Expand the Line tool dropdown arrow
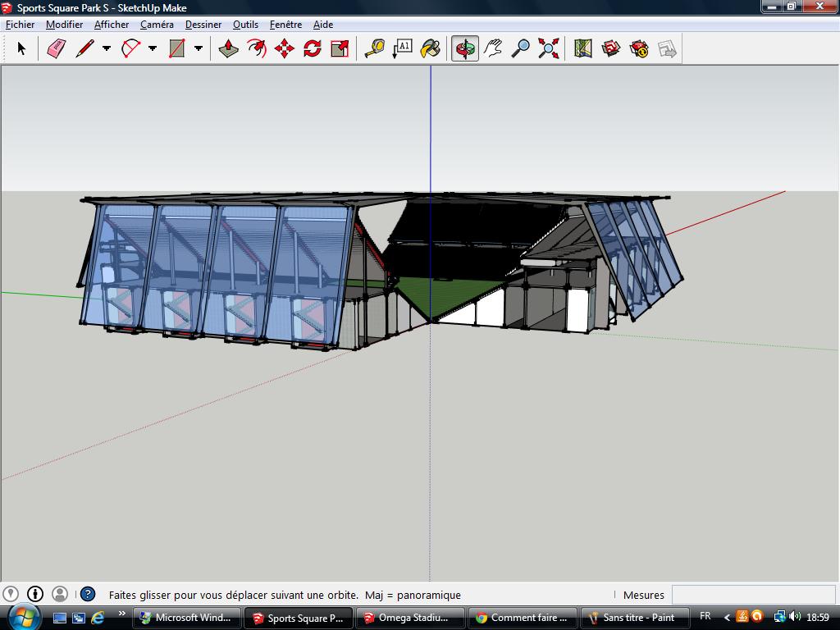The image size is (840, 630). pyautogui.click(x=107, y=49)
